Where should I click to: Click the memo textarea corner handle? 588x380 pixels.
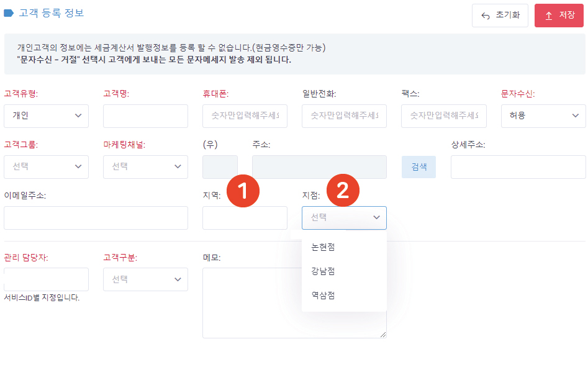(x=382, y=334)
